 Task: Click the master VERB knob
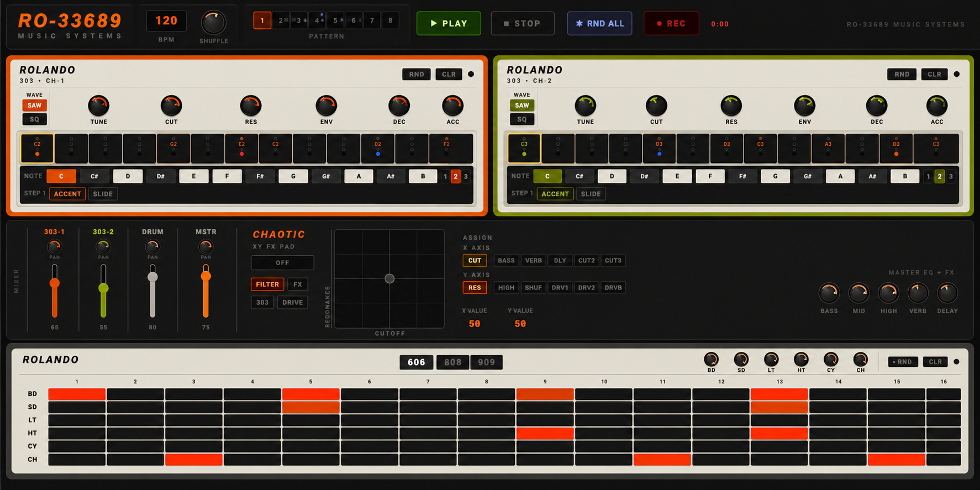pos(918,293)
